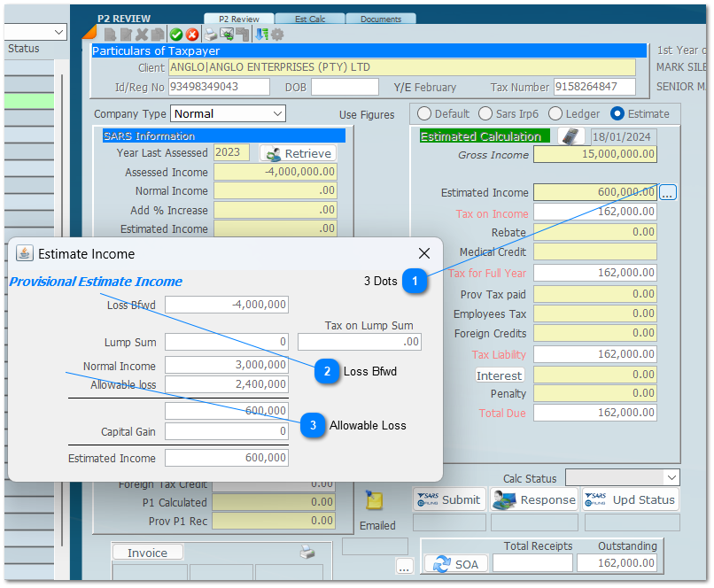The width and height of the screenshot is (714, 588).
Task: Click the email send icon in toolbar
Action: click(x=227, y=35)
